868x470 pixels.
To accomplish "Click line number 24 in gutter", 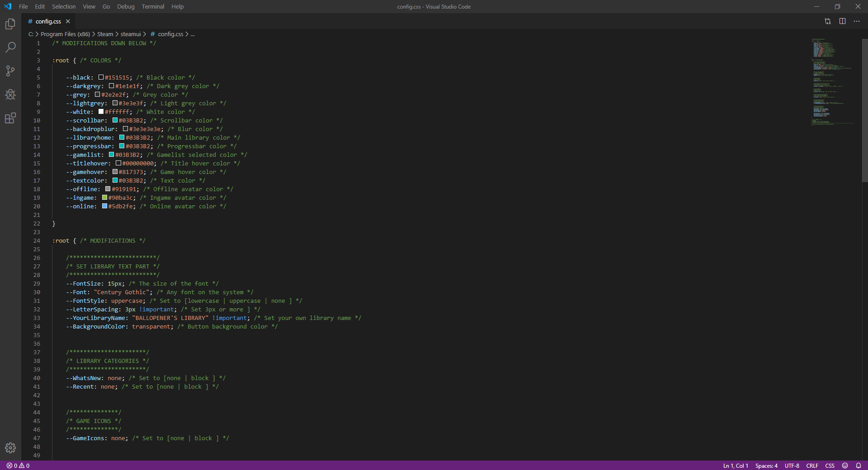I will 37,241.
